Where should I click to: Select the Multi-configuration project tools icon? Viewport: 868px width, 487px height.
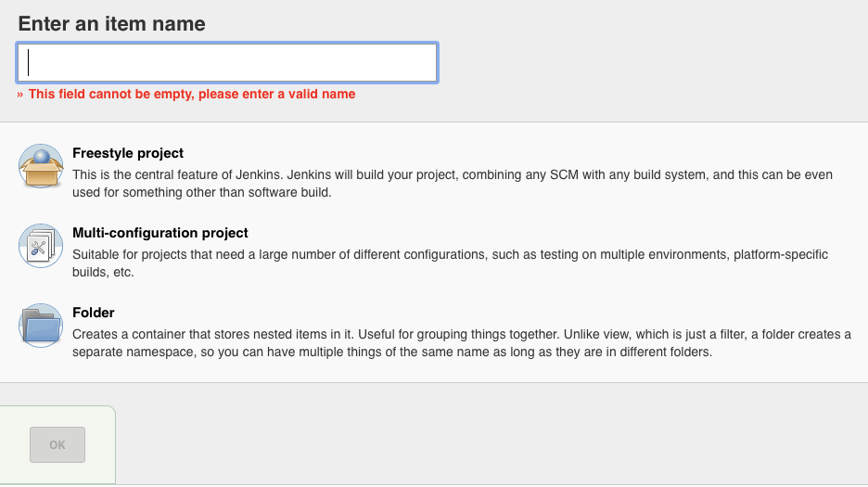point(41,246)
